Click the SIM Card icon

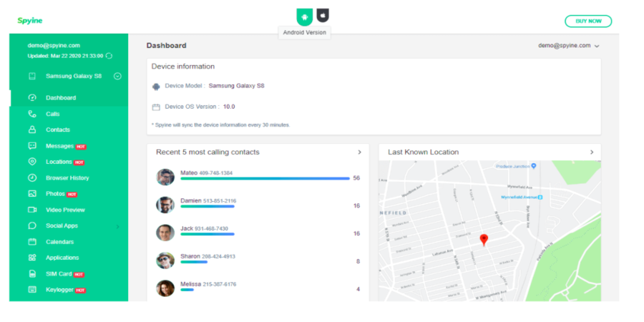pyautogui.click(x=32, y=273)
